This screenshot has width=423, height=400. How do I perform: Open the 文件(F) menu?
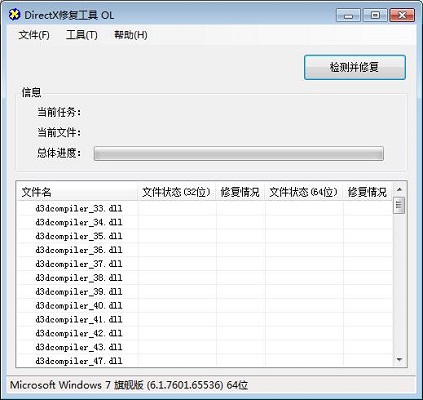tap(34, 35)
